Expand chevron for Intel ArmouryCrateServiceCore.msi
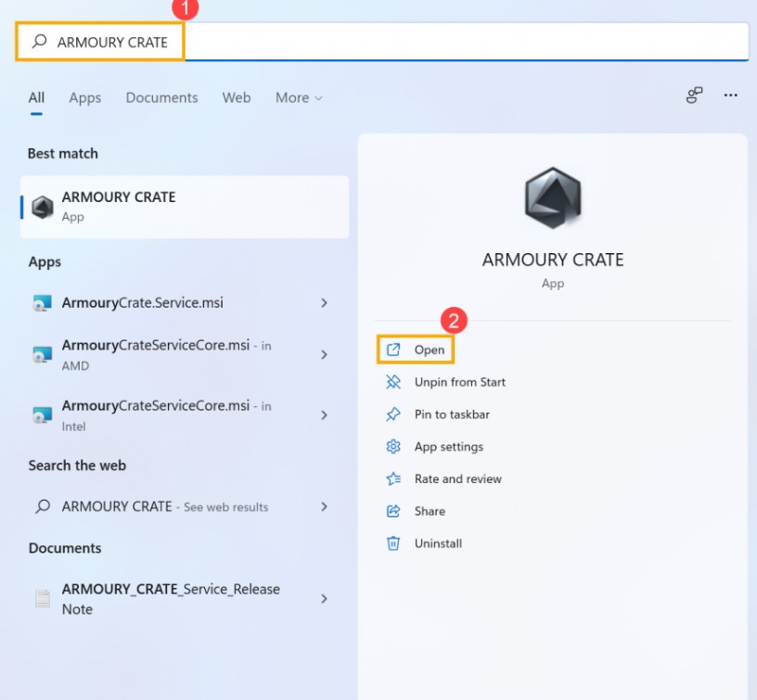 tap(324, 414)
